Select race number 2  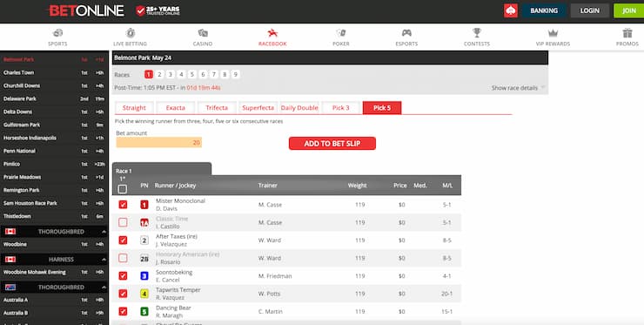160,74
